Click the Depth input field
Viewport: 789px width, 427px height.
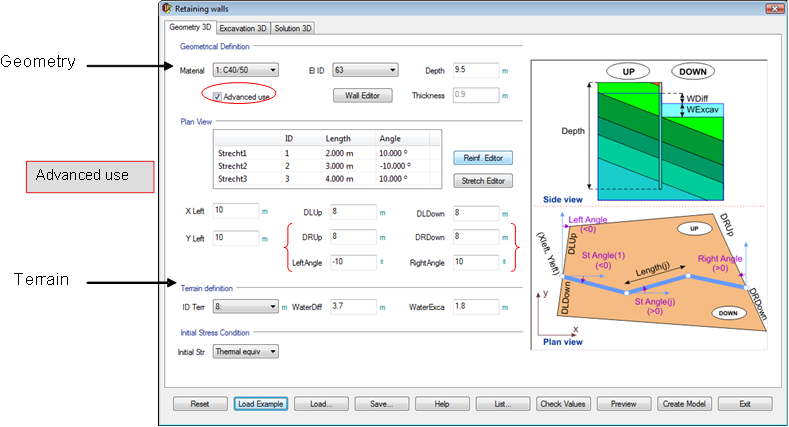(x=476, y=70)
